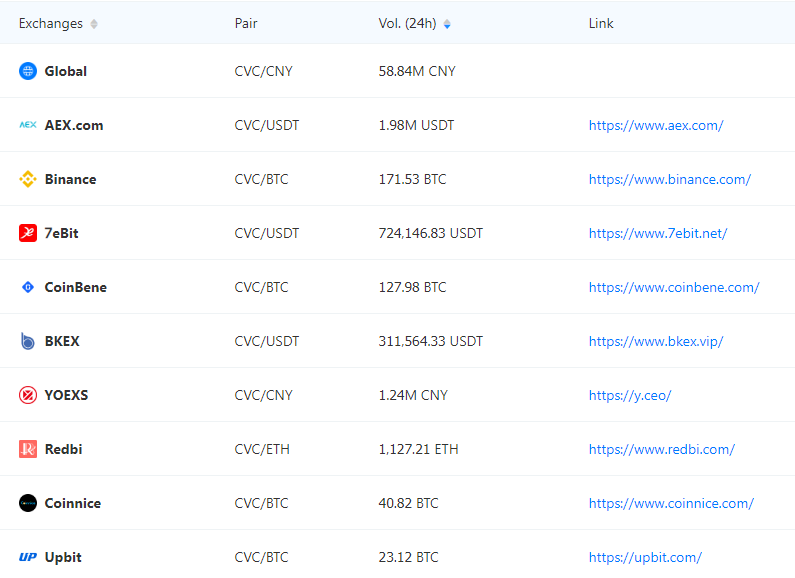Select the AEX.com exchange name
This screenshot has width=795, height=578.
pos(74,125)
